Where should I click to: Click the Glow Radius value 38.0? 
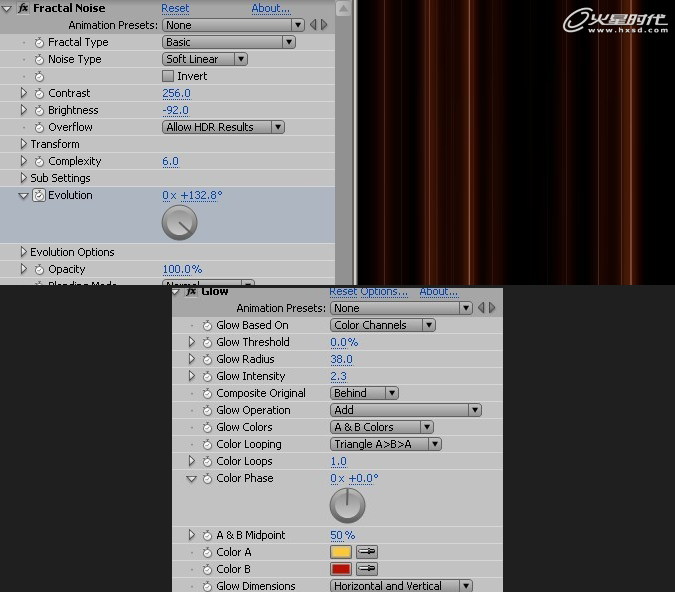(341, 360)
